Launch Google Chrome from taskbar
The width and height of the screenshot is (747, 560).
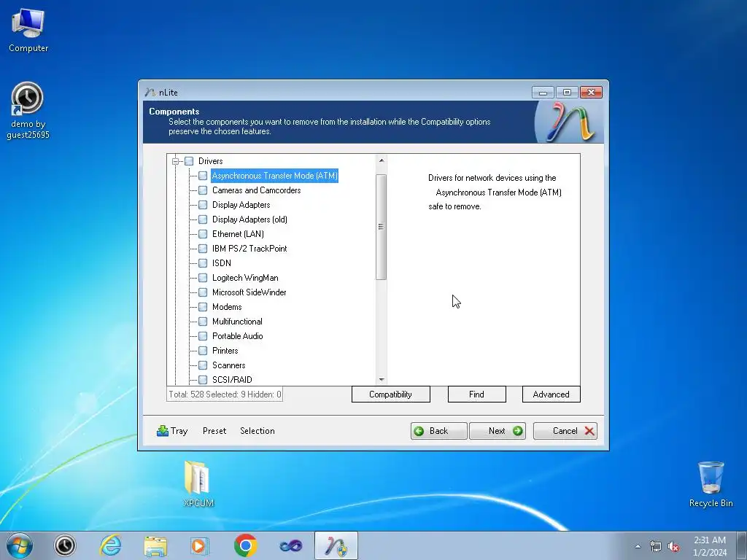point(245,545)
